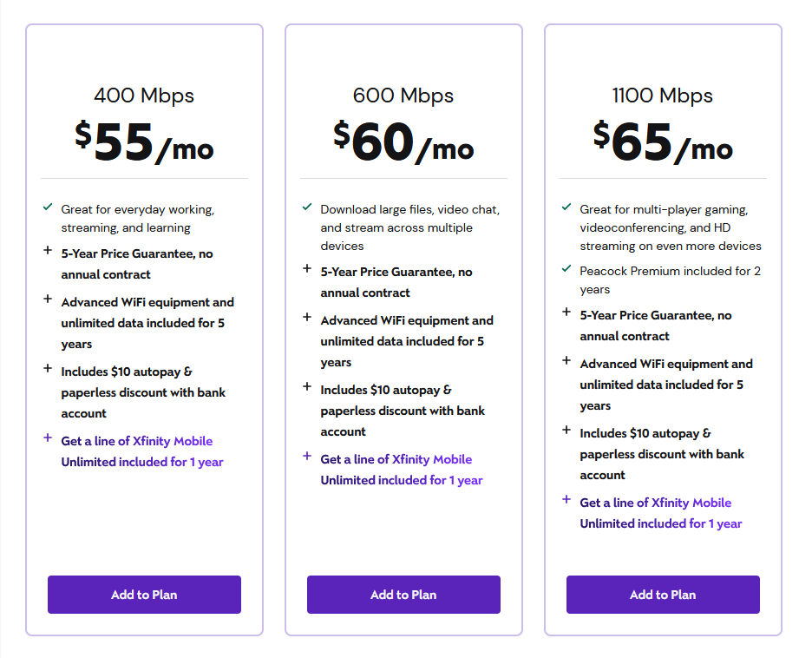Viewport: 812px width, 658px height.
Task: Add the 1100 Mbps plan
Action: point(663,595)
